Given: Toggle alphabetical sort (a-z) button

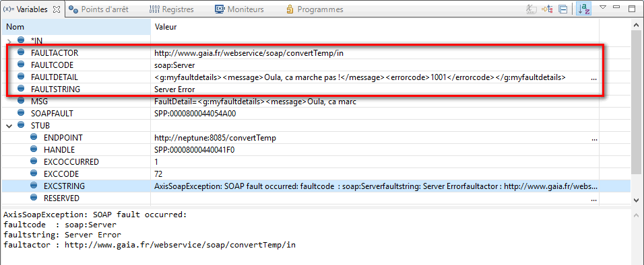Looking at the screenshot, I should tap(583, 9).
